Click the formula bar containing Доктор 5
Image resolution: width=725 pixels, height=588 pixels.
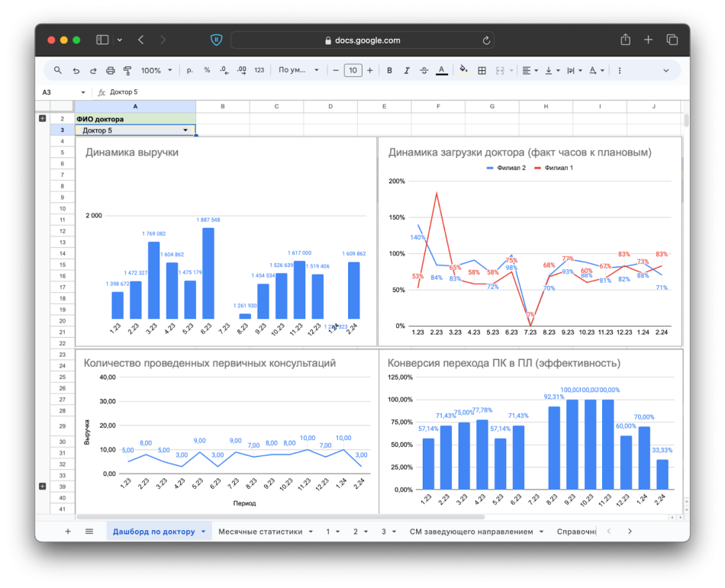393,92
